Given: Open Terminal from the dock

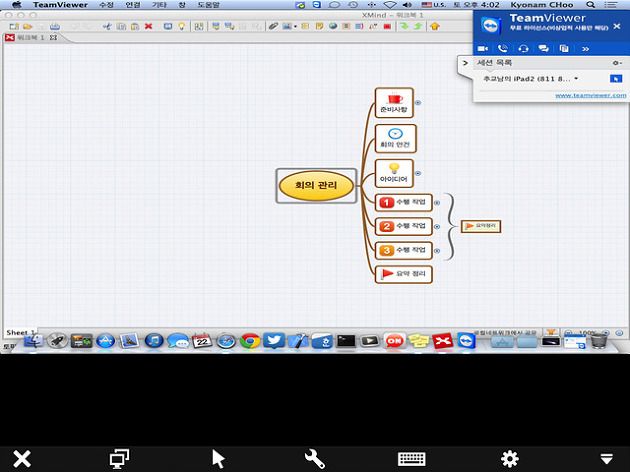Looking at the screenshot, I should (x=346, y=341).
